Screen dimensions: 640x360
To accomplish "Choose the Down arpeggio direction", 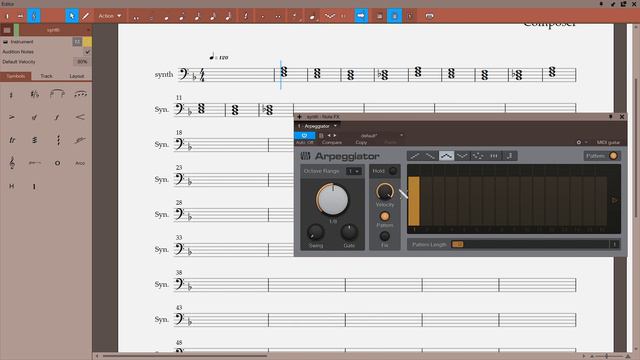I will 430,156.
